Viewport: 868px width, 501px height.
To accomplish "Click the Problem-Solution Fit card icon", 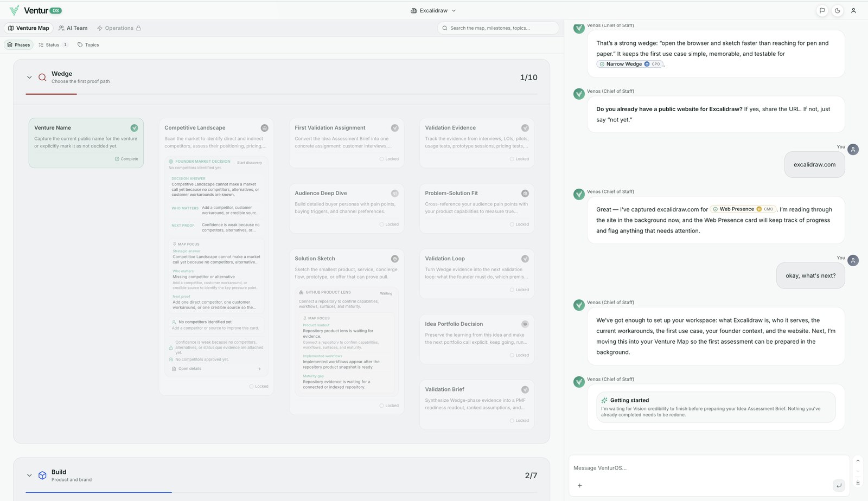I will coord(525,194).
